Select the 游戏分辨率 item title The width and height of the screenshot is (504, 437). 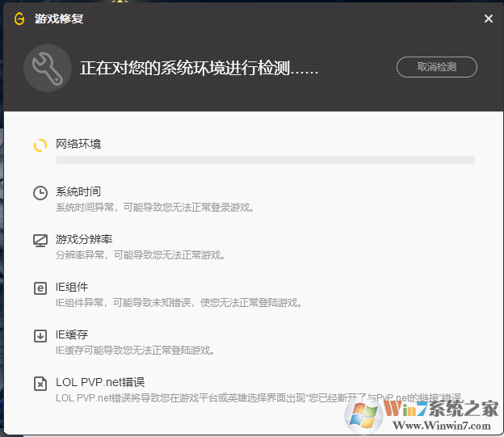click(84, 239)
